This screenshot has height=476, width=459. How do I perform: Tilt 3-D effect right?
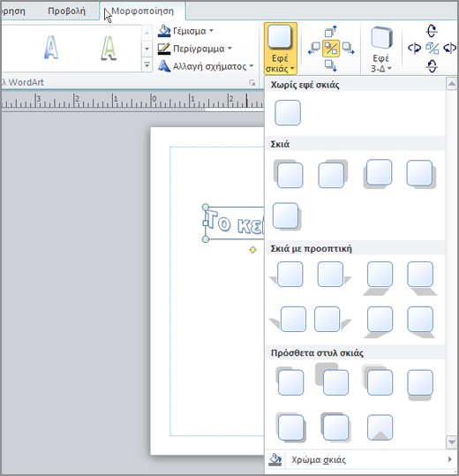click(449, 48)
